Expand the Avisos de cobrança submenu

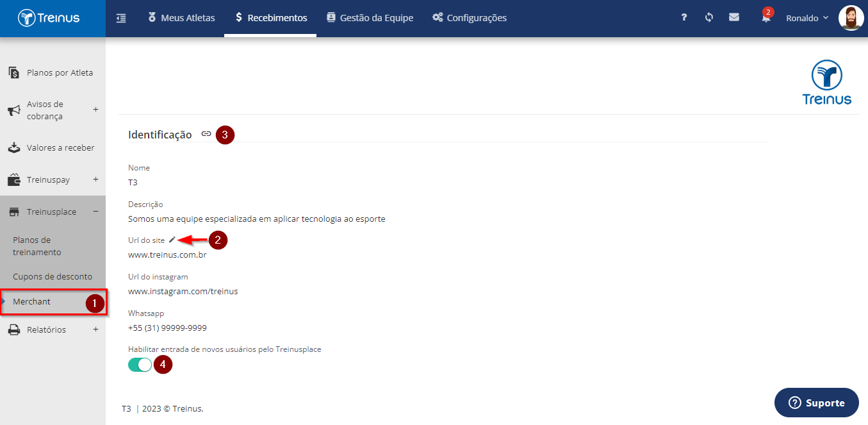point(95,109)
